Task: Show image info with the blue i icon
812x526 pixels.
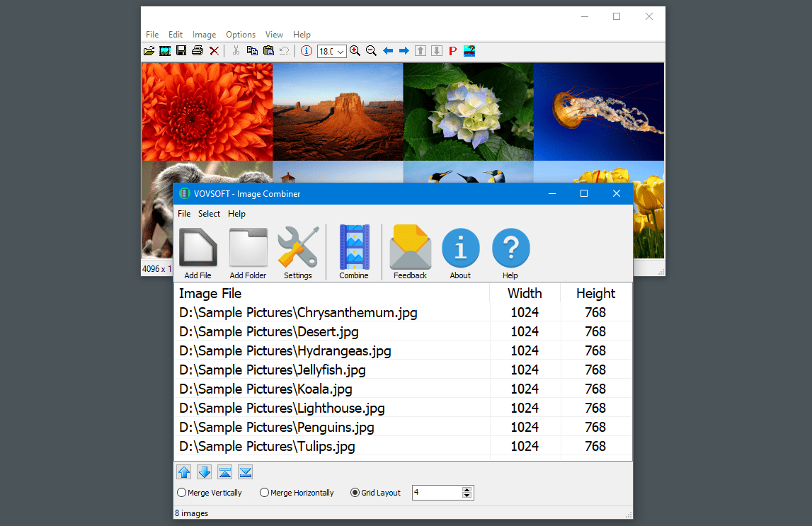Action: coord(307,50)
